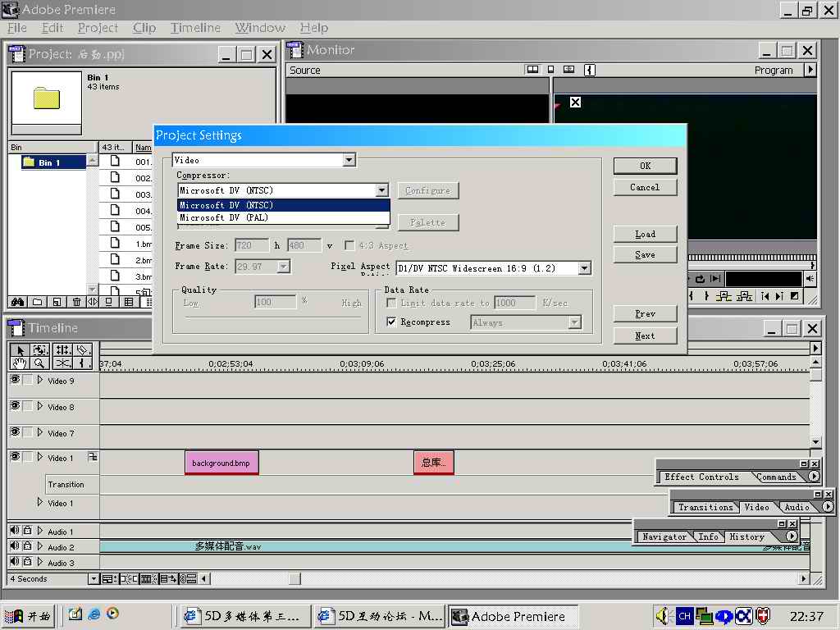Click the Next button in Project Settings
840x630 pixels.
pyautogui.click(x=645, y=336)
